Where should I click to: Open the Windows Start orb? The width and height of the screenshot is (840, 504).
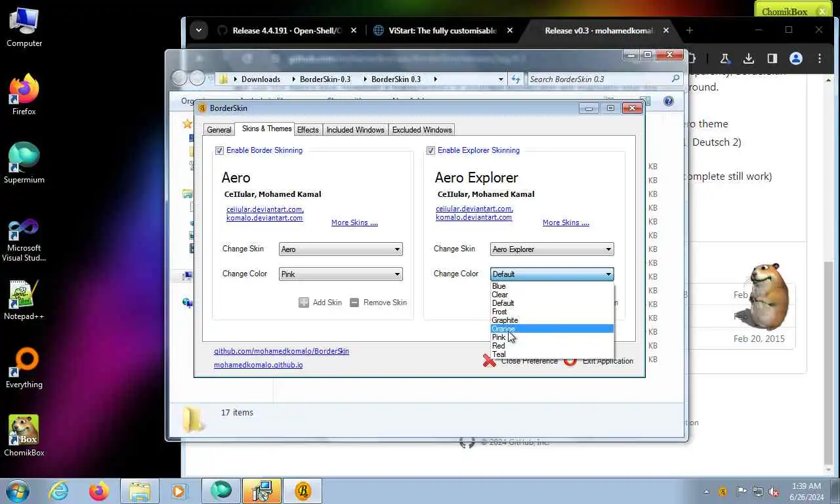(x=17, y=490)
